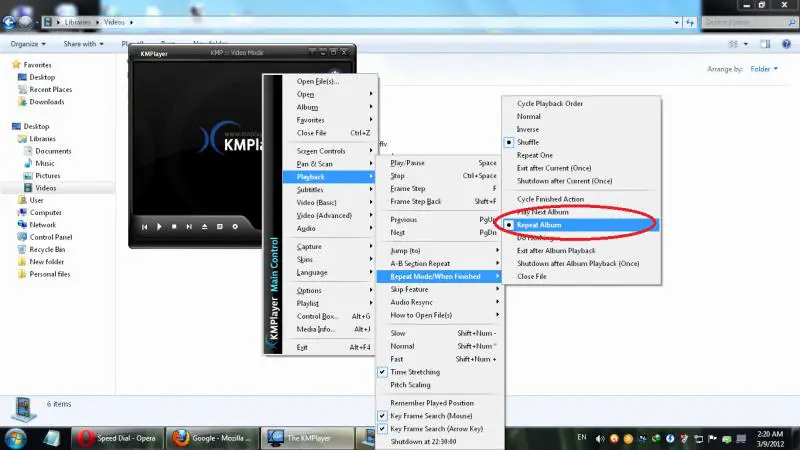This screenshot has height=450, width=800.
Task: Open Recent Places in Favorites
Action: (51, 90)
